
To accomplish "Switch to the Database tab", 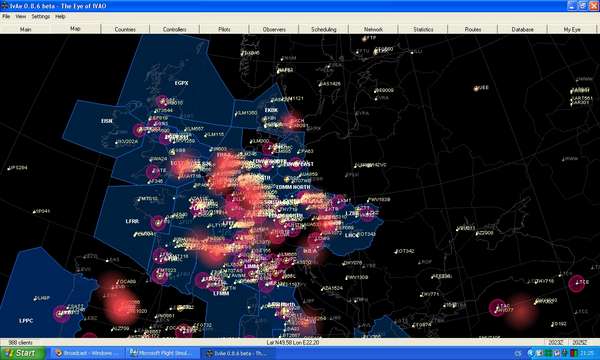I will [x=522, y=29].
